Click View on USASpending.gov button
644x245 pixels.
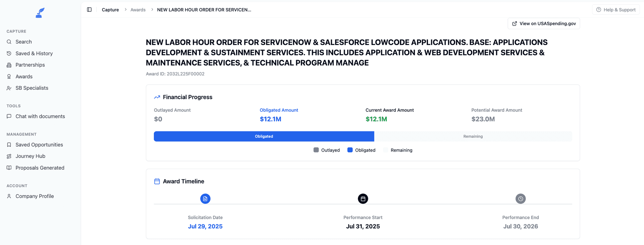pos(544,24)
